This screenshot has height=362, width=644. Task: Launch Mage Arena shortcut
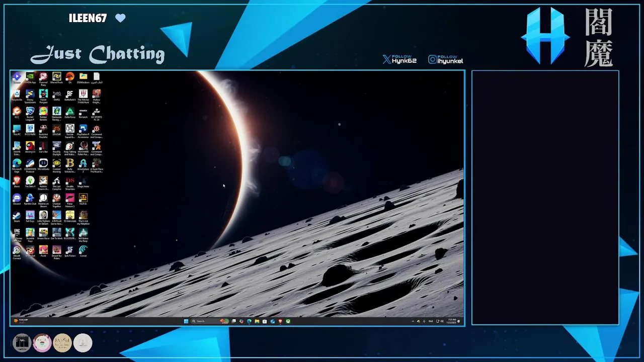tap(83, 183)
